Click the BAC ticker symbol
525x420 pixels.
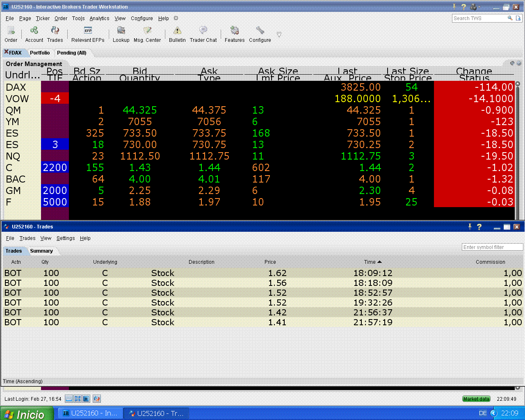point(16,179)
